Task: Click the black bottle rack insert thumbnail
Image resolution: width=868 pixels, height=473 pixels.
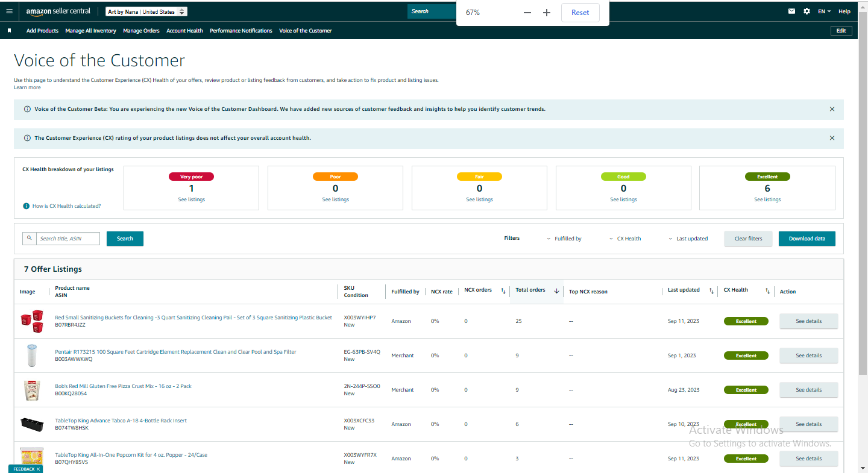Action: coord(32,424)
